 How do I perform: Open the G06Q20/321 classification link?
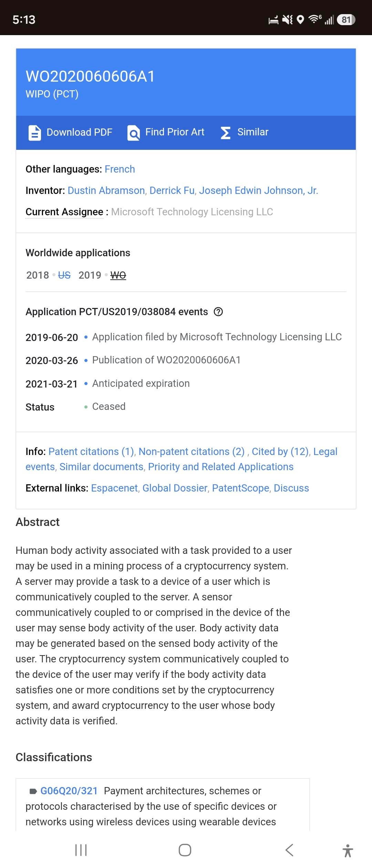point(69,791)
